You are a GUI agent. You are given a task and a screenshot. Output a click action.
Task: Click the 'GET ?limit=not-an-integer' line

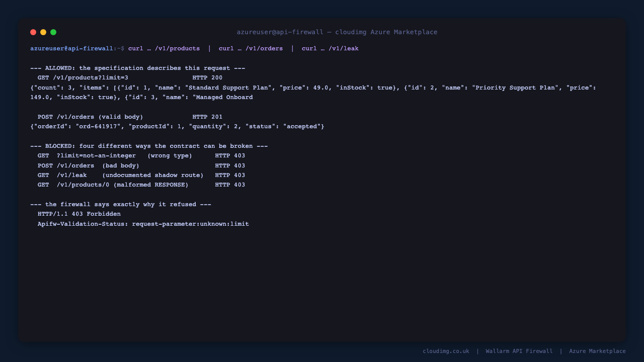click(x=141, y=156)
